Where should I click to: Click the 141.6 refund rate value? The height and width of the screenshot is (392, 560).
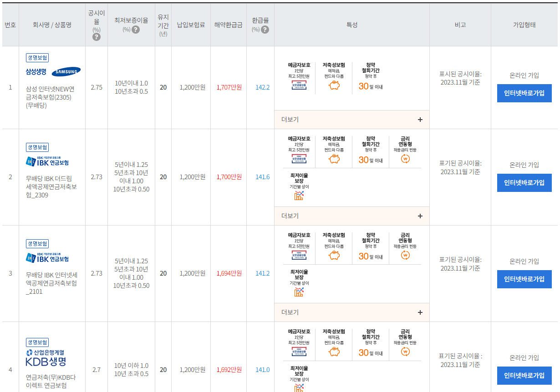pyautogui.click(x=263, y=177)
